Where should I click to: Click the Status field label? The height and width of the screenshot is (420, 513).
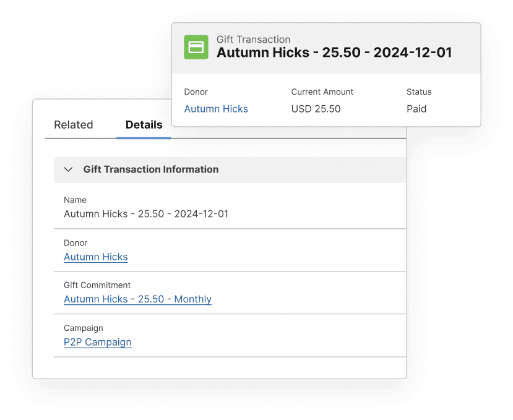pos(419,92)
